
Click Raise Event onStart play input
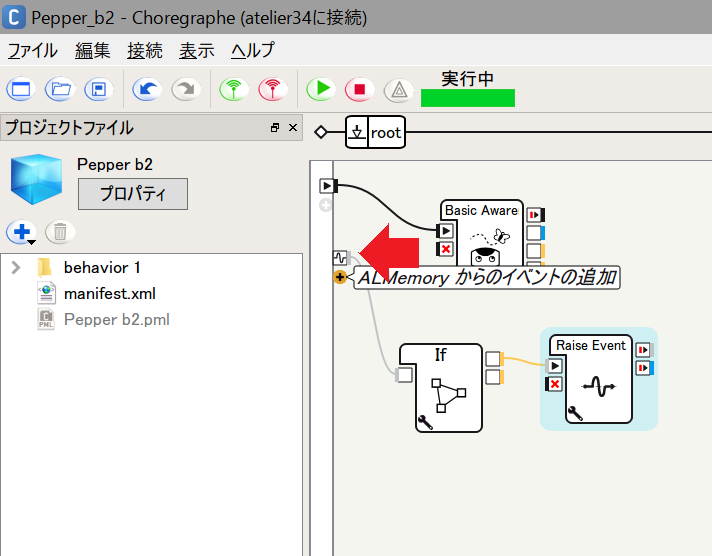554,366
